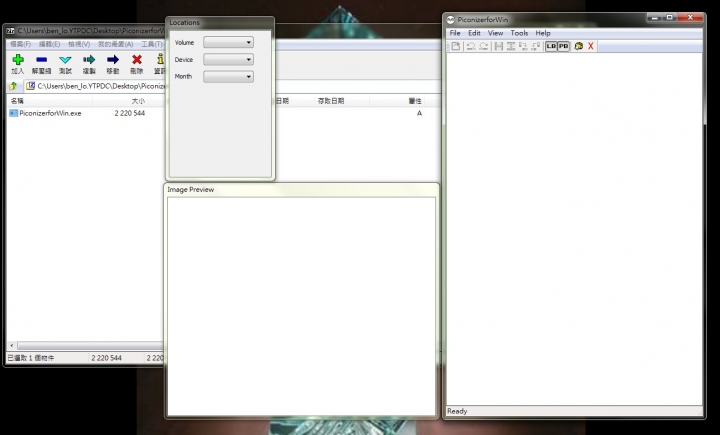The image size is (720, 435).
Task: Open the View menu in PiconizerforWin
Action: [x=495, y=33]
